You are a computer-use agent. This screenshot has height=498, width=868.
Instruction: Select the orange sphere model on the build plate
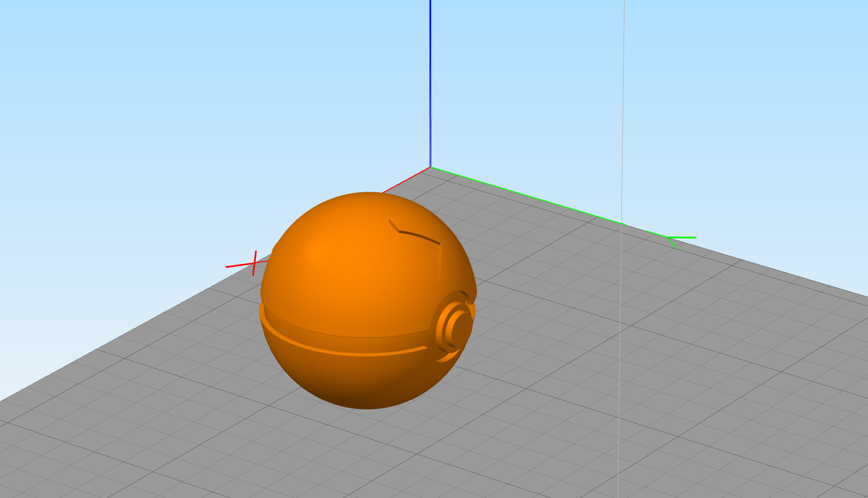click(x=368, y=300)
